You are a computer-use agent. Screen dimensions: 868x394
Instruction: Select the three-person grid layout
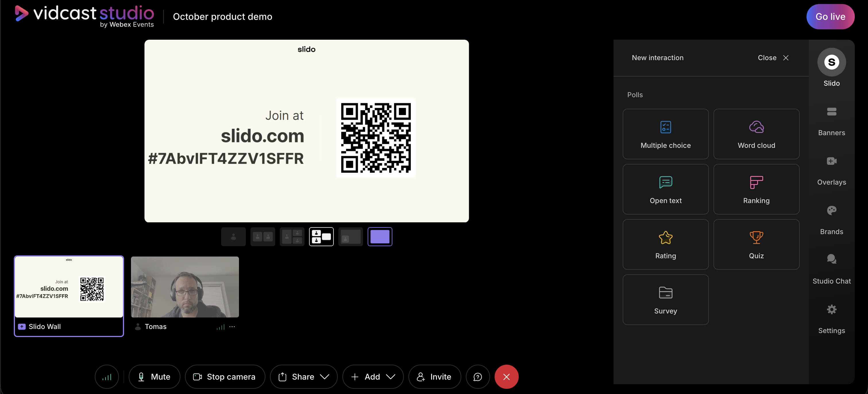coord(292,236)
